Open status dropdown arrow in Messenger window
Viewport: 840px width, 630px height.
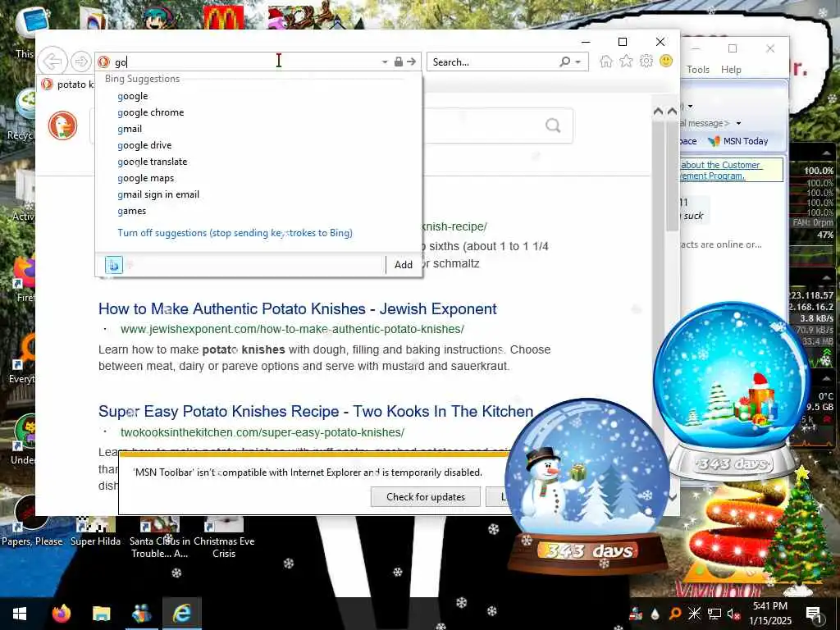pos(690,106)
